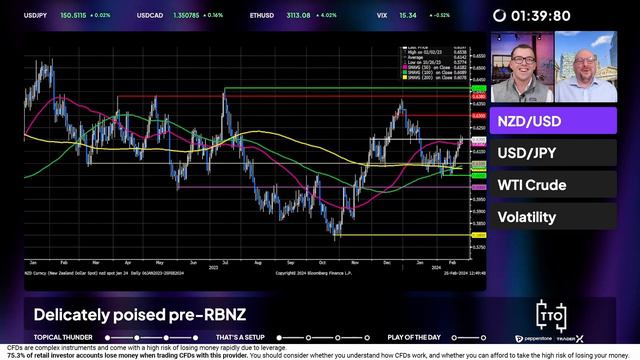Screen dimensions: 640x360
Task: Jump to last Topical Thunder progress dot
Action: coord(196,338)
